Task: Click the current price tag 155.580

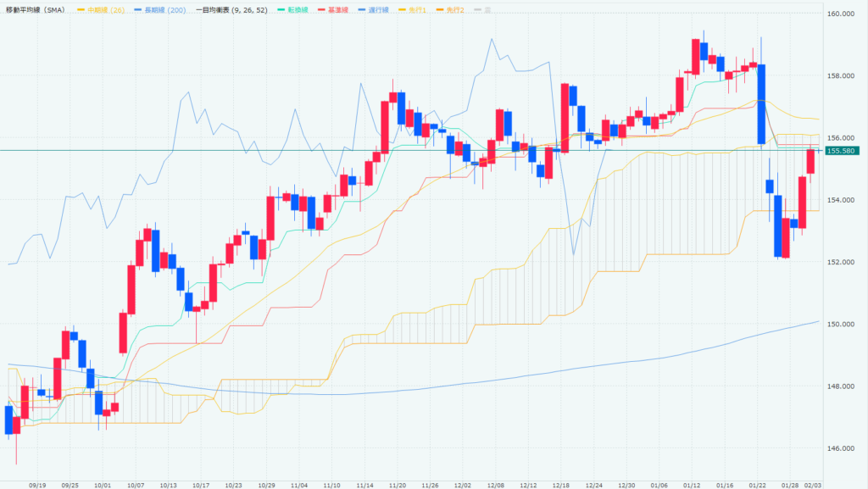Action: click(x=844, y=151)
